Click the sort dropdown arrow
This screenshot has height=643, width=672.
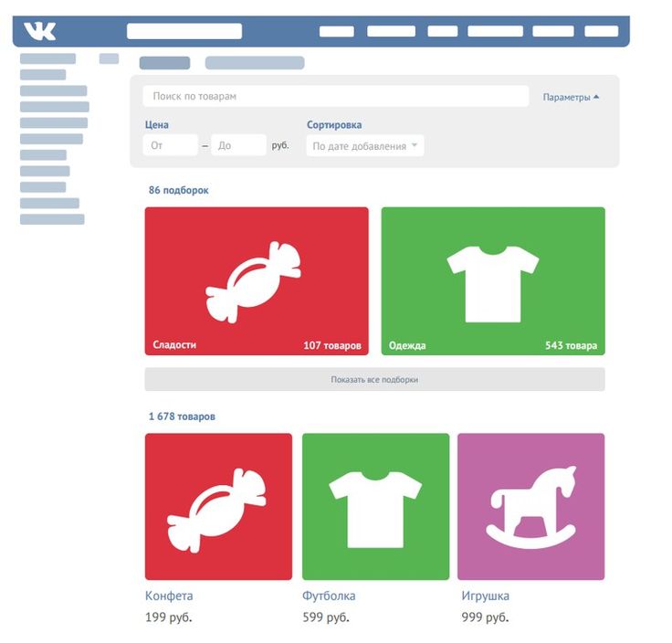[x=415, y=145]
